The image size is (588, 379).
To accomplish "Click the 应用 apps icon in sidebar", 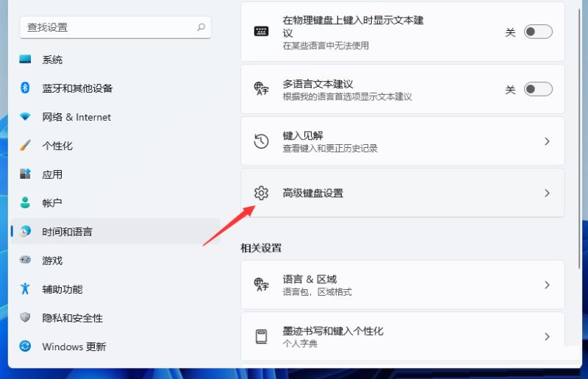I will pos(25,174).
